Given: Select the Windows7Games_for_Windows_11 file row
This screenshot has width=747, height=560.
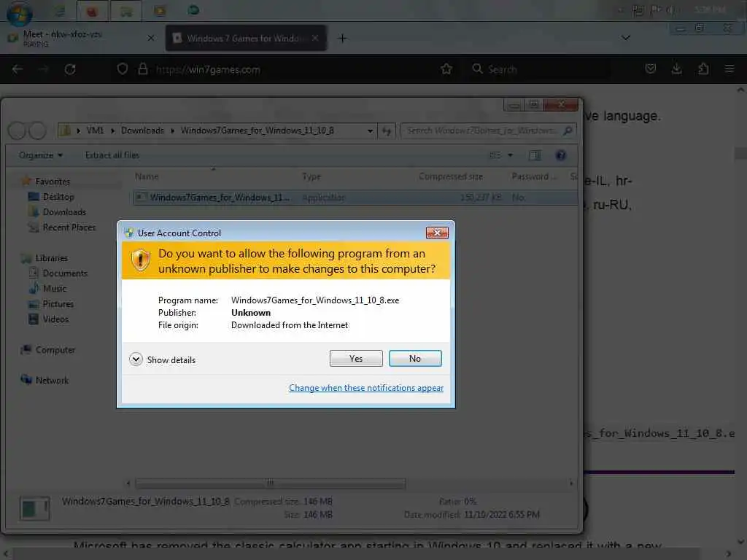Looking at the screenshot, I should (x=355, y=198).
